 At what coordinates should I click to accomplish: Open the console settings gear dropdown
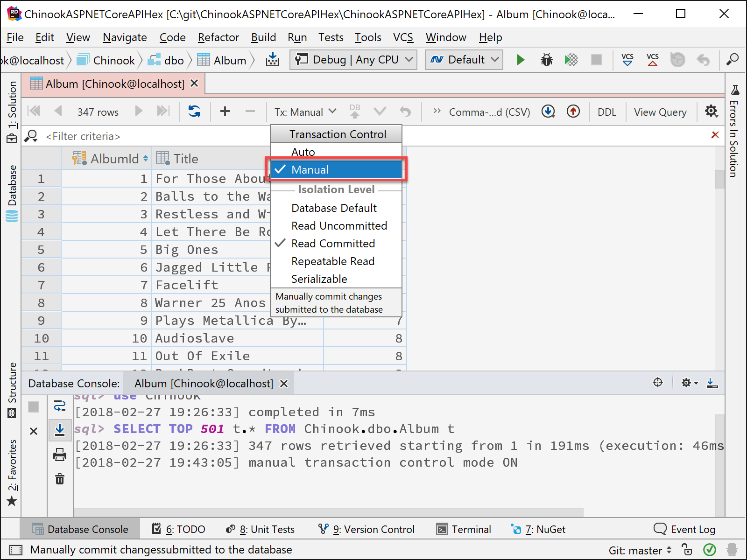pos(690,383)
